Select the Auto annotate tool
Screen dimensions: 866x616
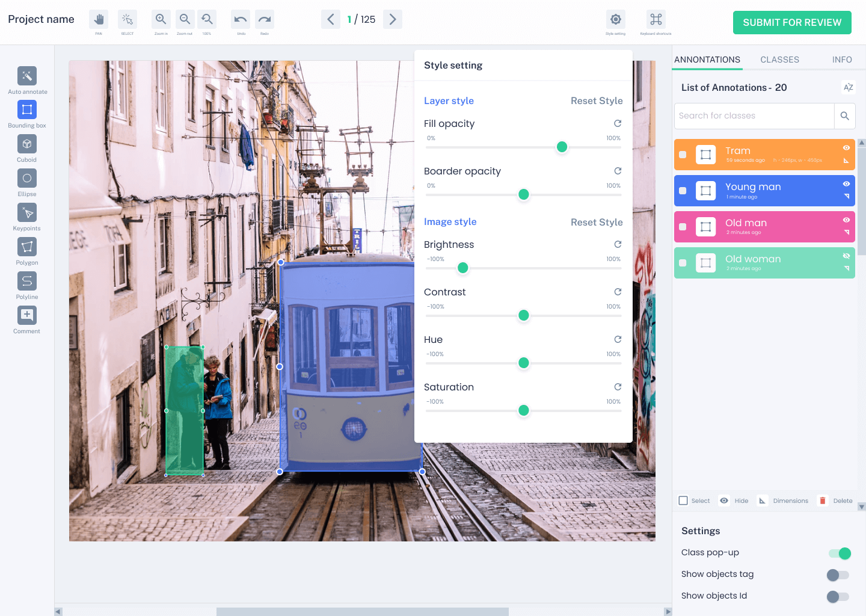click(27, 76)
